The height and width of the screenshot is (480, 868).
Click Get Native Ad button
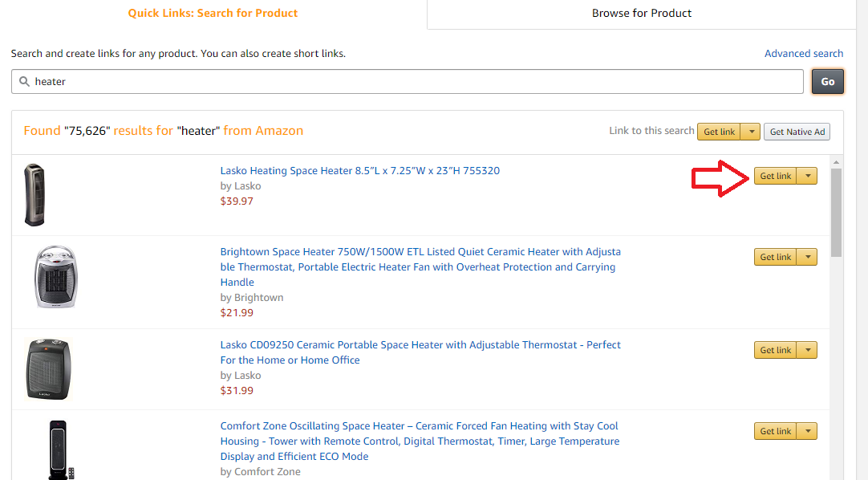tap(797, 132)
